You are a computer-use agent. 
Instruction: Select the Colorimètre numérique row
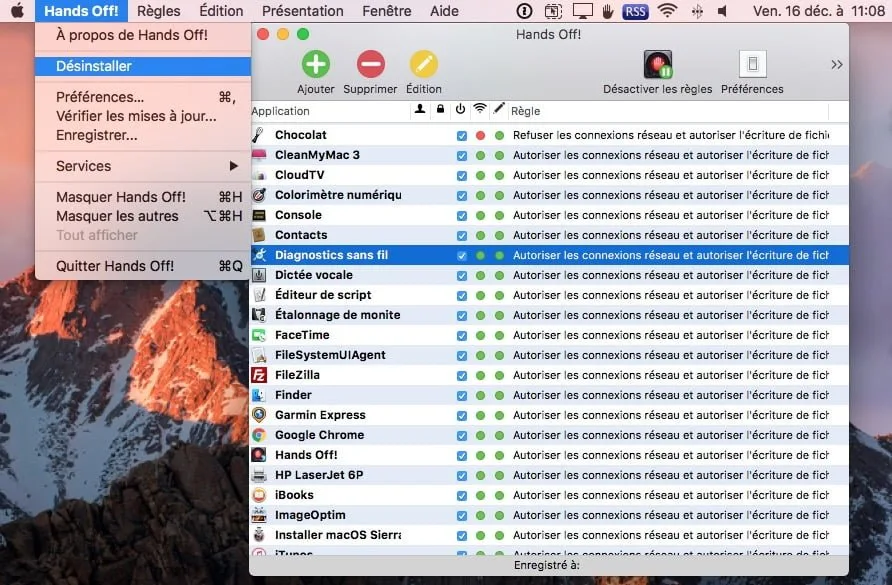(x=550, y=195)
